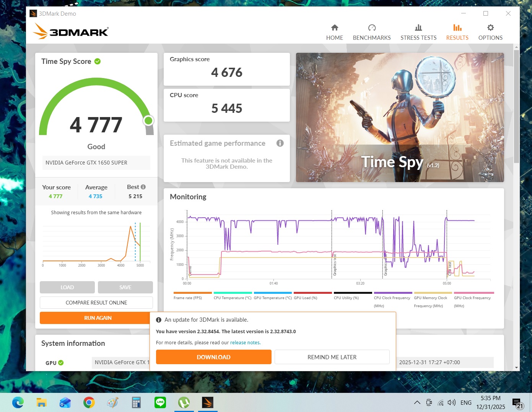Go to Benchmarks gauge icon
This screenshot has height=412, width=532.
point(371,28)
